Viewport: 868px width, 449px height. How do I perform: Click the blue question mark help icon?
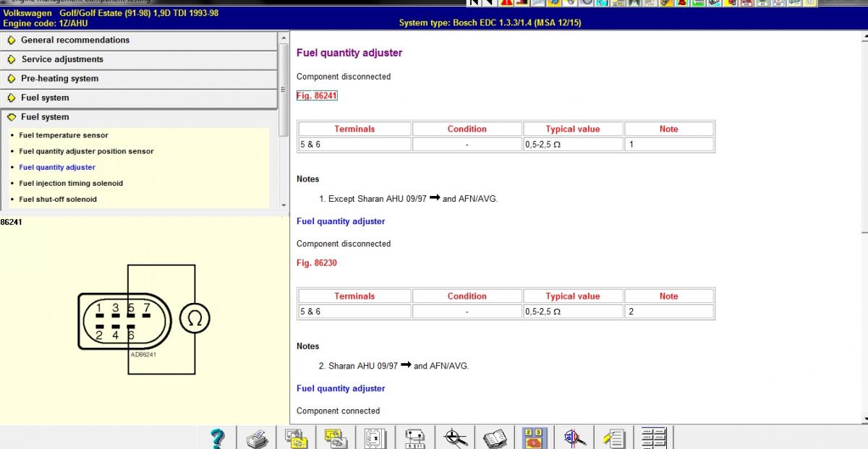coord(218,437)
